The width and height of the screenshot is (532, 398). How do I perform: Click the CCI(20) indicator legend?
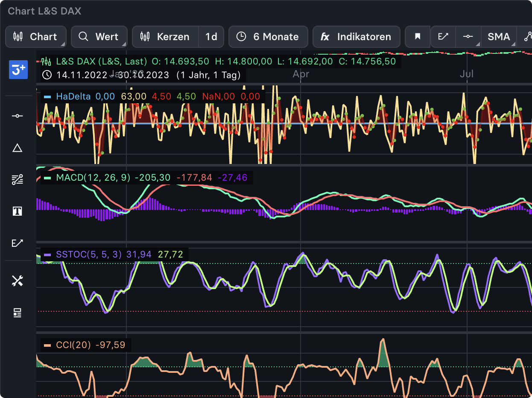point(73,345)
